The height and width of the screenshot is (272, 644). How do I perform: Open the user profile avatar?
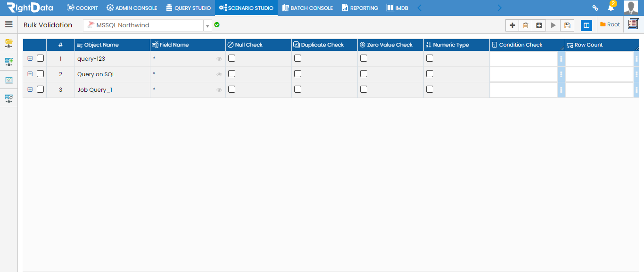630,8
